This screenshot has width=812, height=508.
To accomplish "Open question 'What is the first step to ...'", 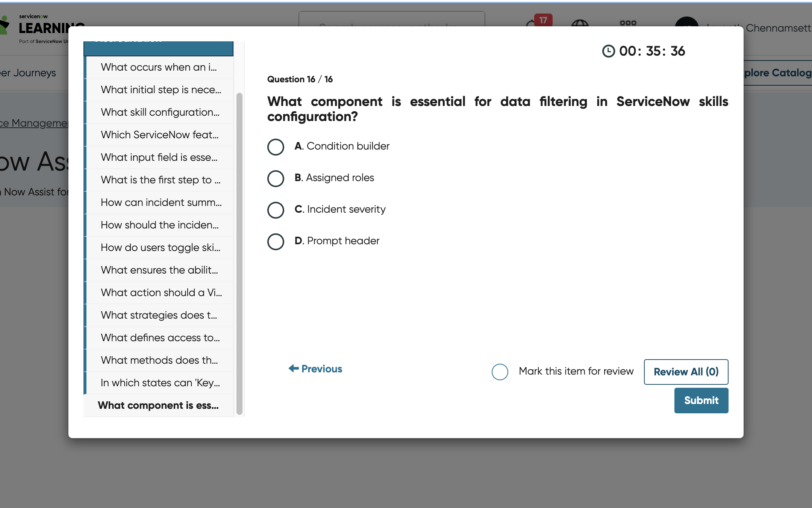I will pyautogui.click(x=160, y=180).
